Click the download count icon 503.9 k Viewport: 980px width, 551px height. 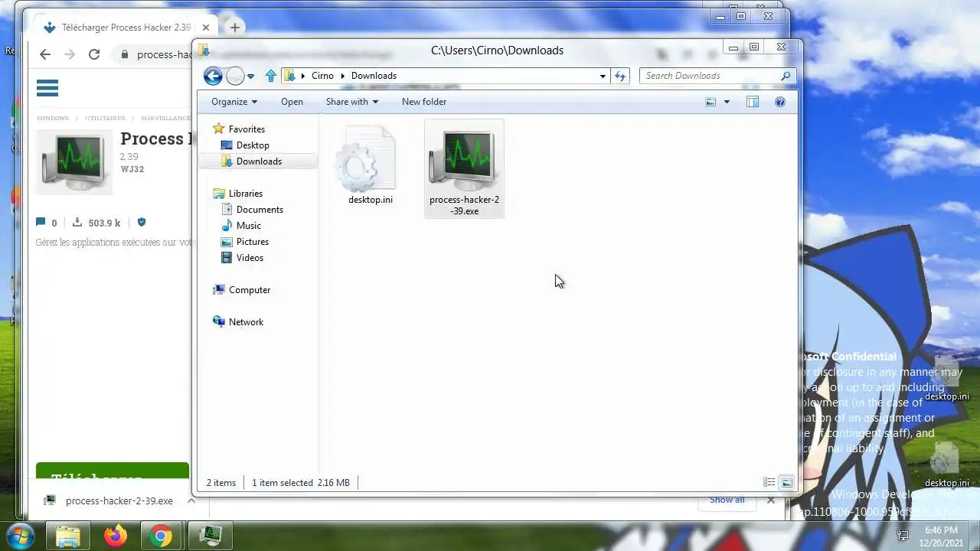coord(77,223)
